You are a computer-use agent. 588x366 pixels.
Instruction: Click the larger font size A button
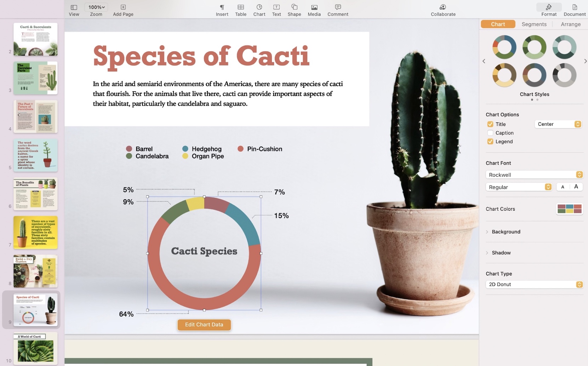(576, 187)
